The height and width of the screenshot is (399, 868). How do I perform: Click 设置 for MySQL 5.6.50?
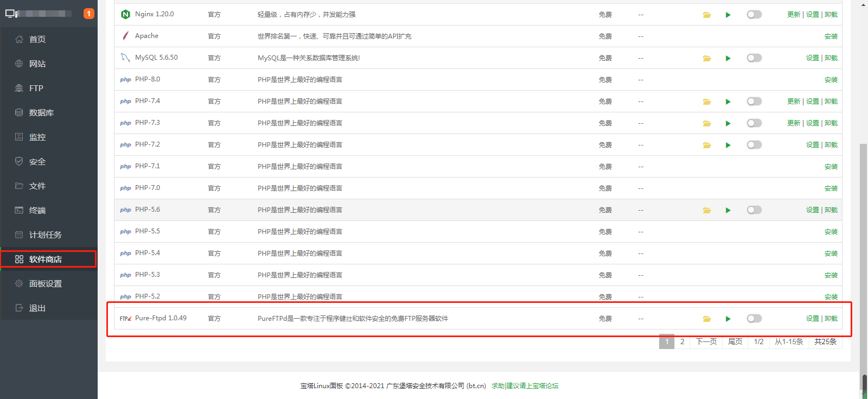[813, 58]
